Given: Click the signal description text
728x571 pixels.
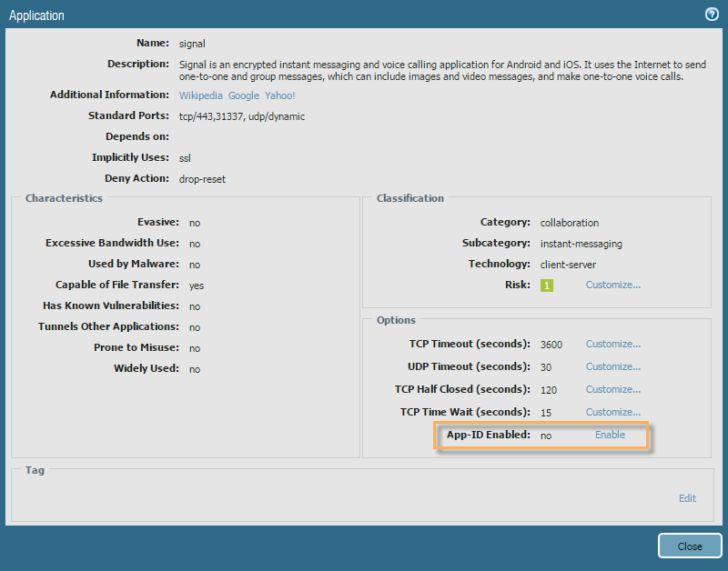Looking at the screenshot, I should click(x=442, y=71).
